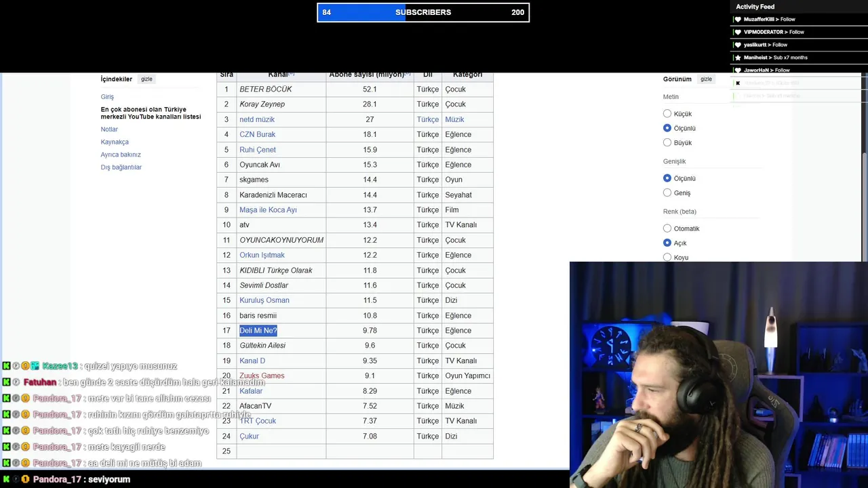The width and height of the screenshot is (868, 488).
Task: Click the heart icon beside JaworHaN follow
Action: (738, 70)
